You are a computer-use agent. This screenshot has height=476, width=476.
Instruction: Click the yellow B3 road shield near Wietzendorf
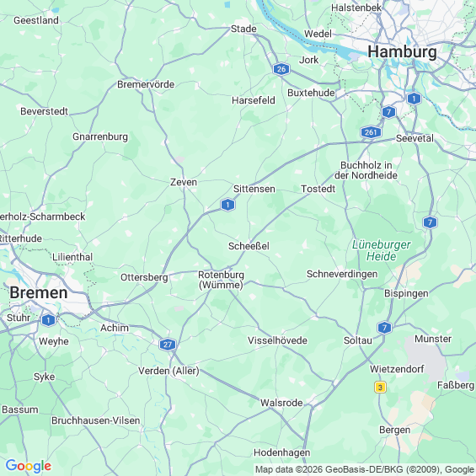pos(380,387)
